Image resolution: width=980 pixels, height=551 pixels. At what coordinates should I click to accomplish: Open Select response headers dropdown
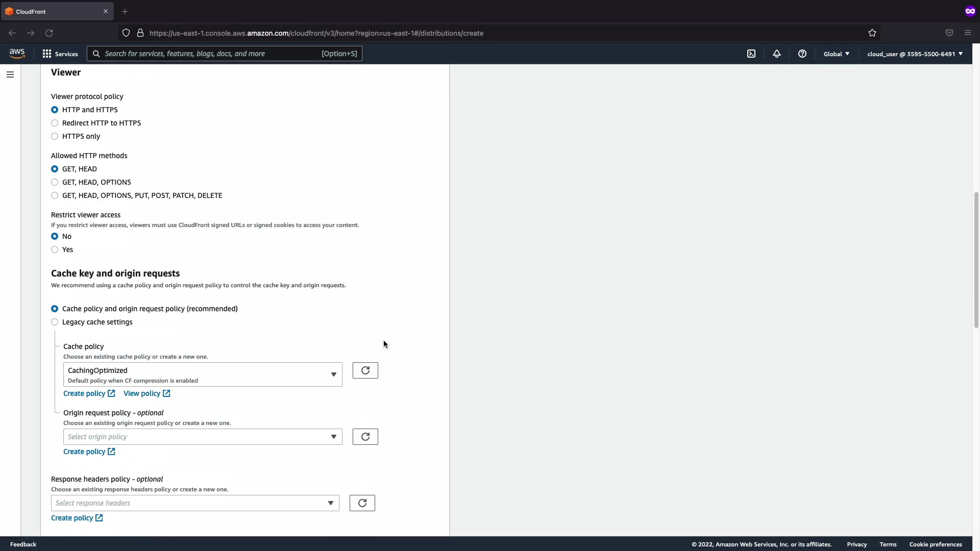195,503
